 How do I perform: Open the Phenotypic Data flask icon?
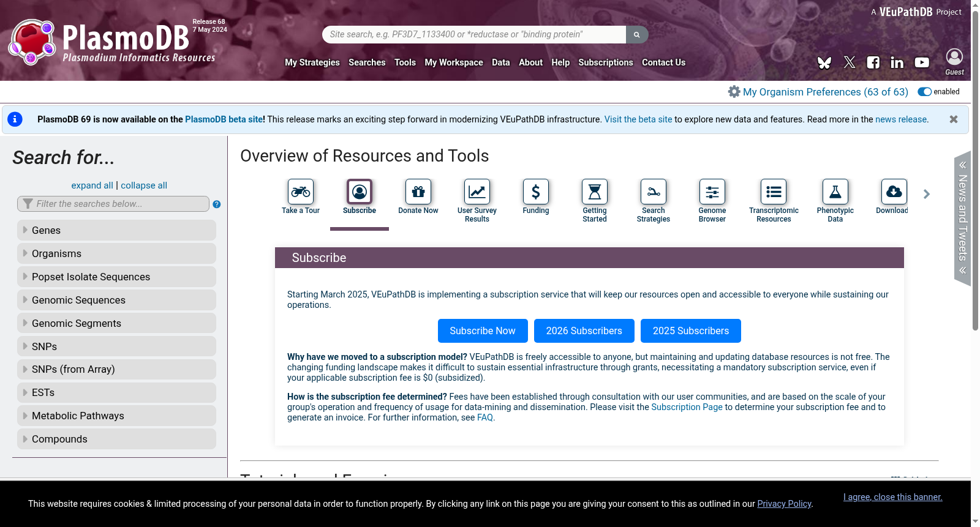coord(835,192)
